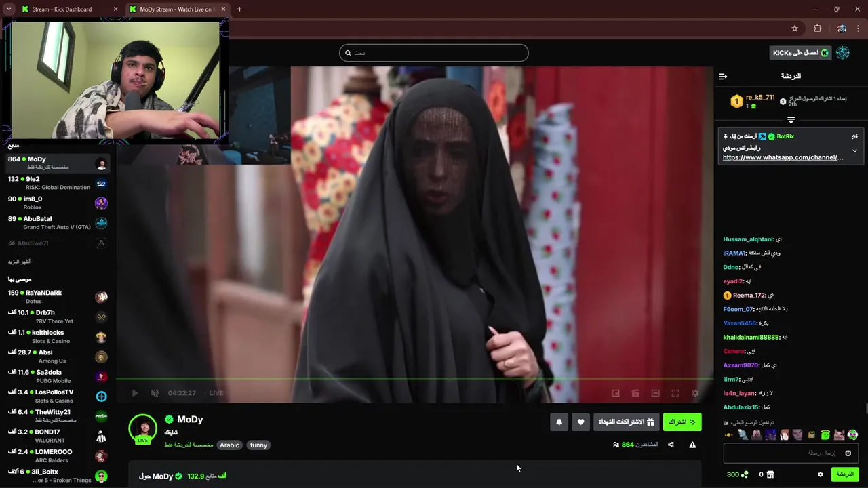This screenshot has width=868, height=488.
Task: Unmute the stream audio
Action: (155, 393)
